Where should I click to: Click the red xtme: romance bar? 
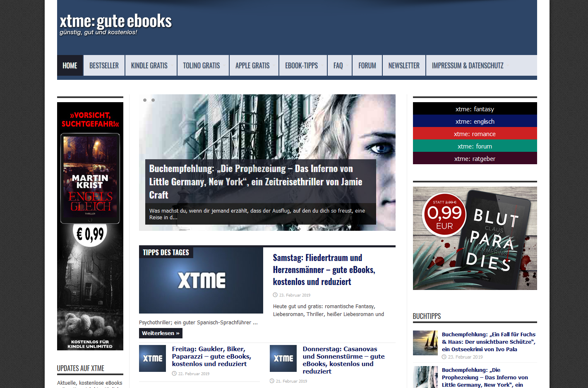[x=475, y=134]
